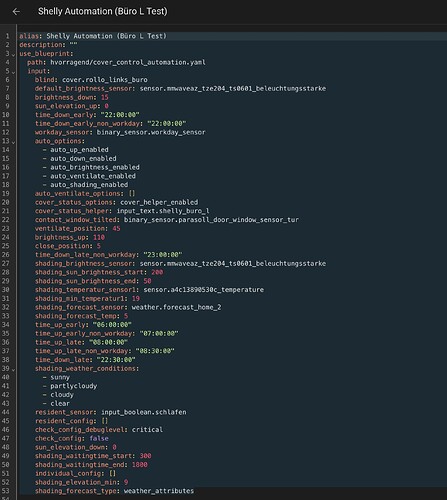Collapse the use_blueprint block fold arrow
Screen dimensions: 447x500
point(13,54)
